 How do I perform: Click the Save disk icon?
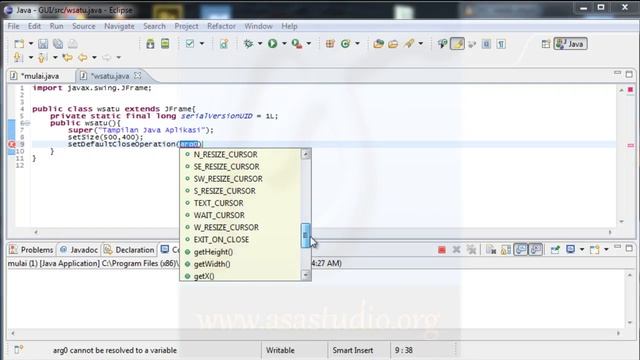pyautogui.click(x=43, y=44)
